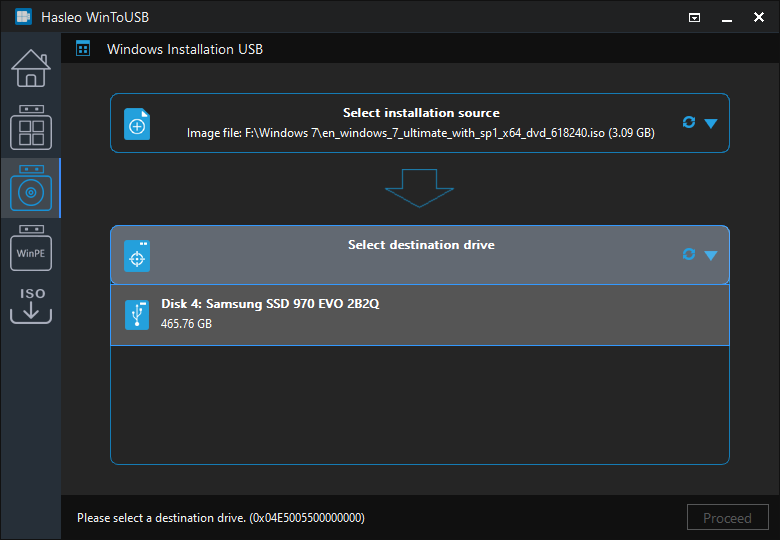Open the ISO download sidebar icon
The image size is (780, 540).
31,306
